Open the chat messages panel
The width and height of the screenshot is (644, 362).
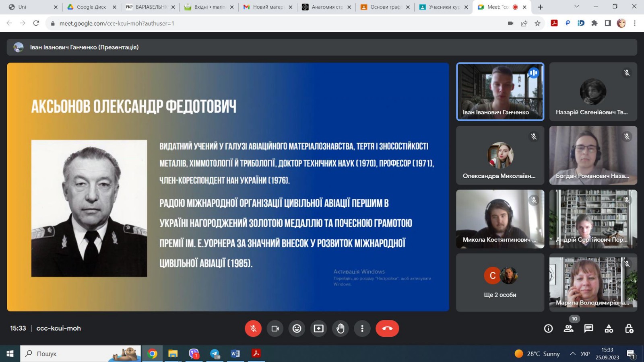588,329
